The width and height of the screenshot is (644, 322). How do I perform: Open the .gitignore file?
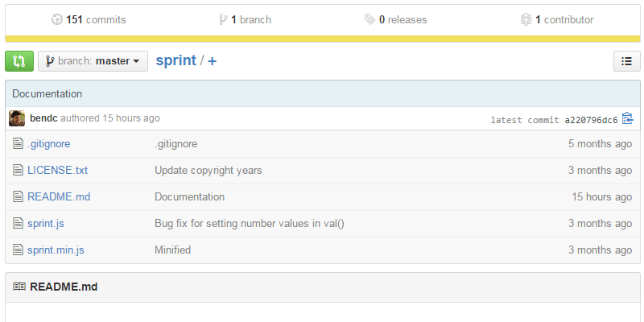coord(48,144)
